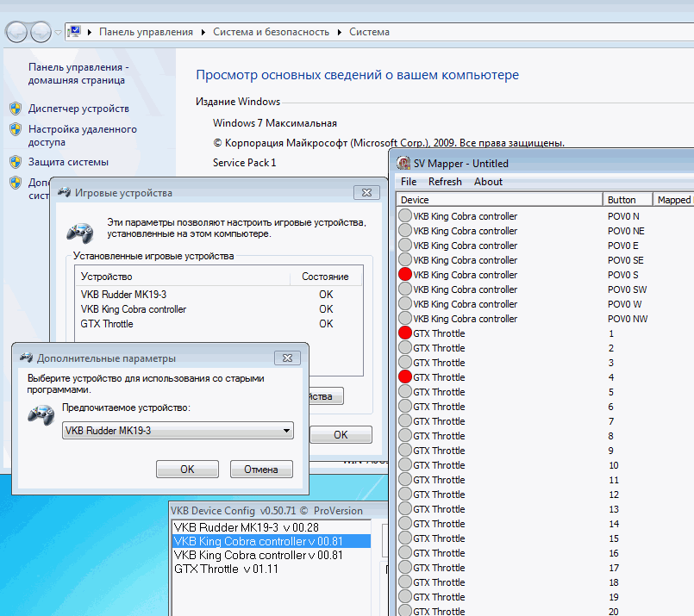
Task: Open the Refresh menu in SV Mapper
Action: tap(444, 182)
